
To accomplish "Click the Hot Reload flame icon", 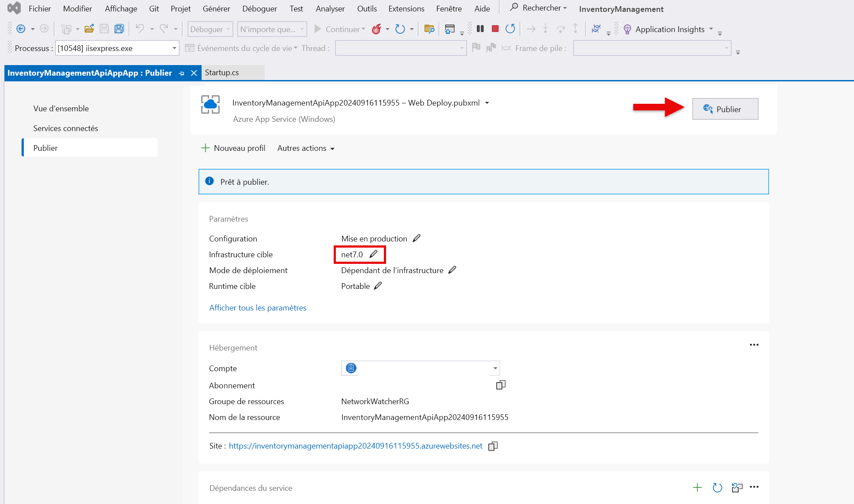I will (x=376, y=29).
